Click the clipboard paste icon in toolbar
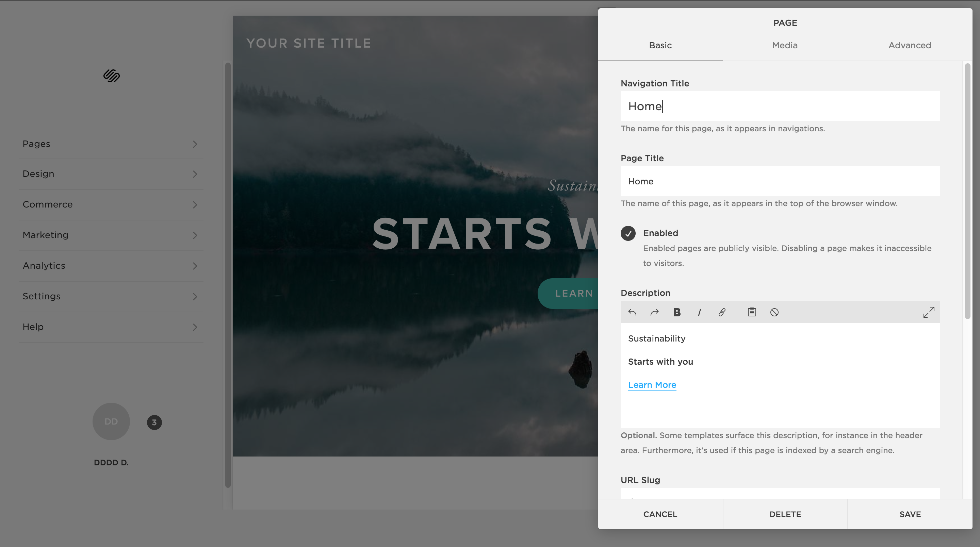The width and height of the screenshot is (980, 547). coord(752,312)
